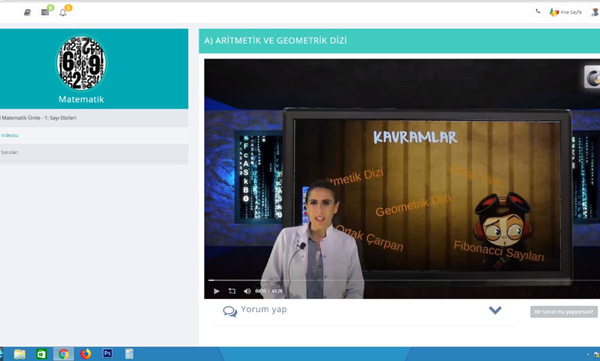
Task: Open Photoshop from the taskbar
Action: tap(108, 353)
